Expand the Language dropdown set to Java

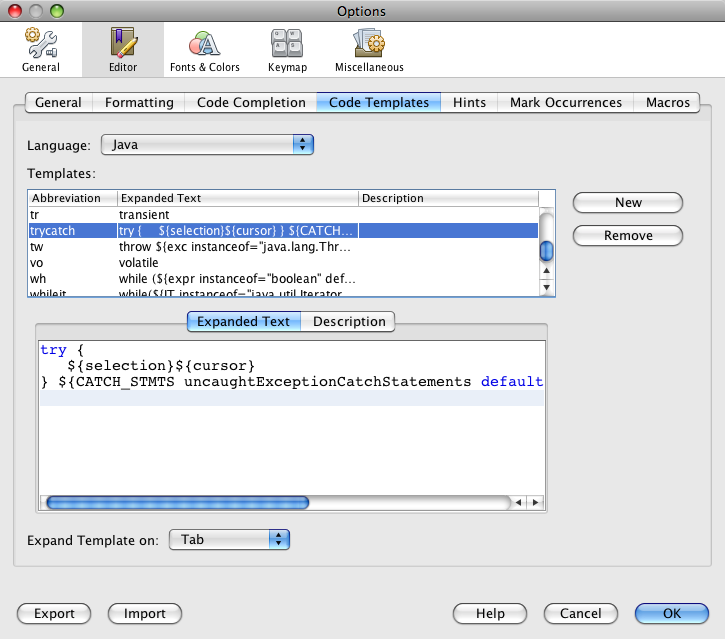(208, 145)
